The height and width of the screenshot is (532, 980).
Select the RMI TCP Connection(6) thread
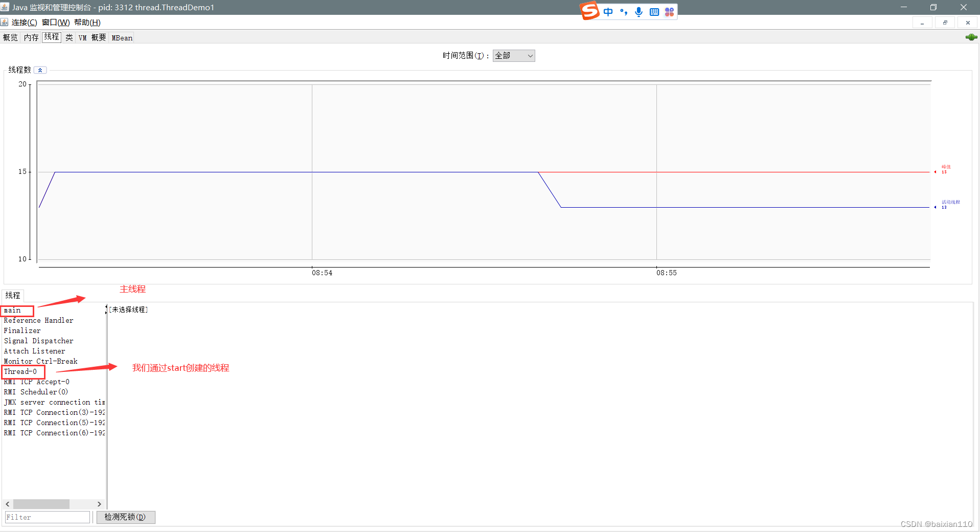pos(54,433)
